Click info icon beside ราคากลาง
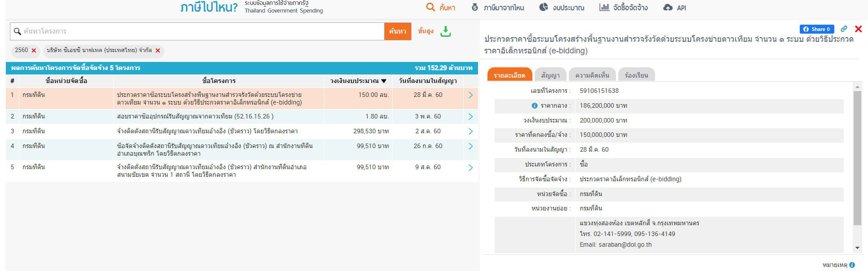Viewport: 868px width, 271px height. pos(534,106)
